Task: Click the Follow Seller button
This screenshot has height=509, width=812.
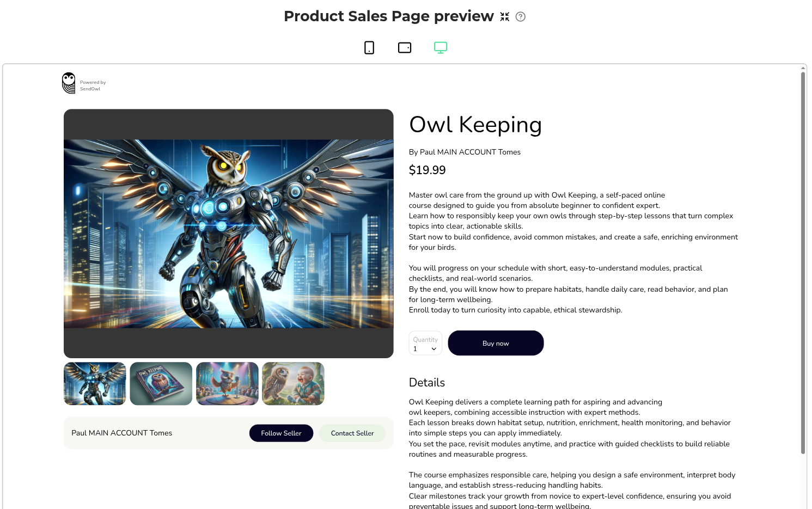Action: tap(281, 433)
